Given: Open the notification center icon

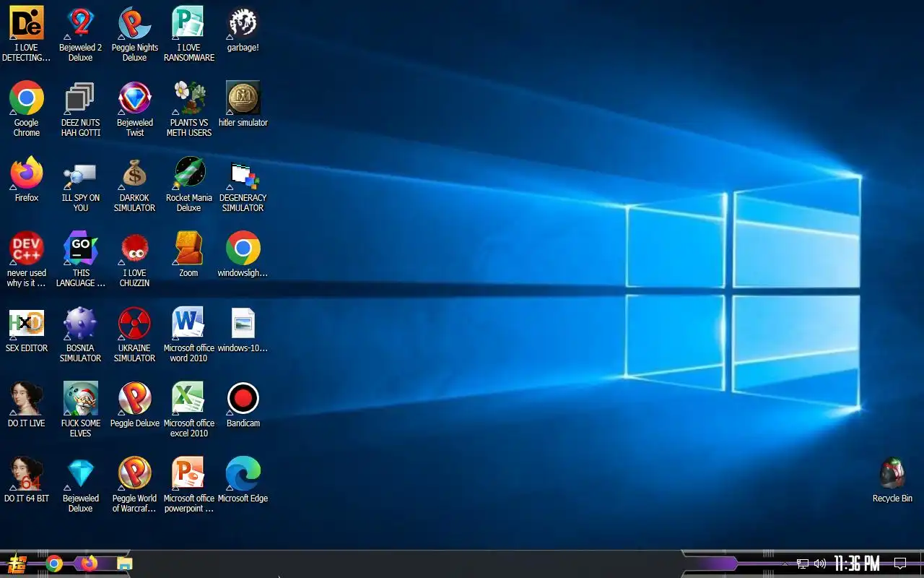Looking at the screenshot, I should [x=900, y=564].
